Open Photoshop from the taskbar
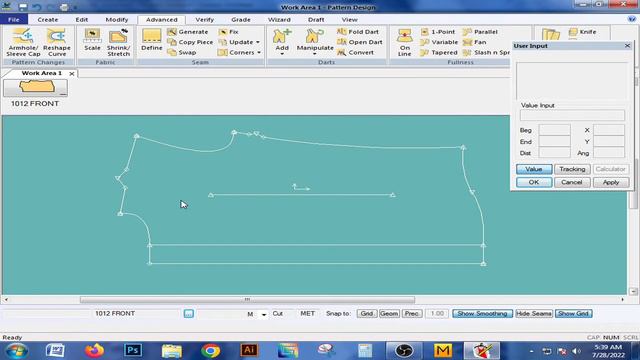This screenshot has height=360, width=640. pos(133,351)
